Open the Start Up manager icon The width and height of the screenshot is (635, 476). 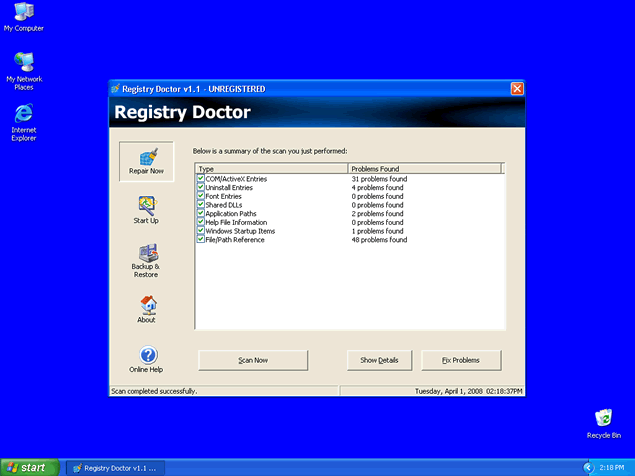click(x=146, y=210)
